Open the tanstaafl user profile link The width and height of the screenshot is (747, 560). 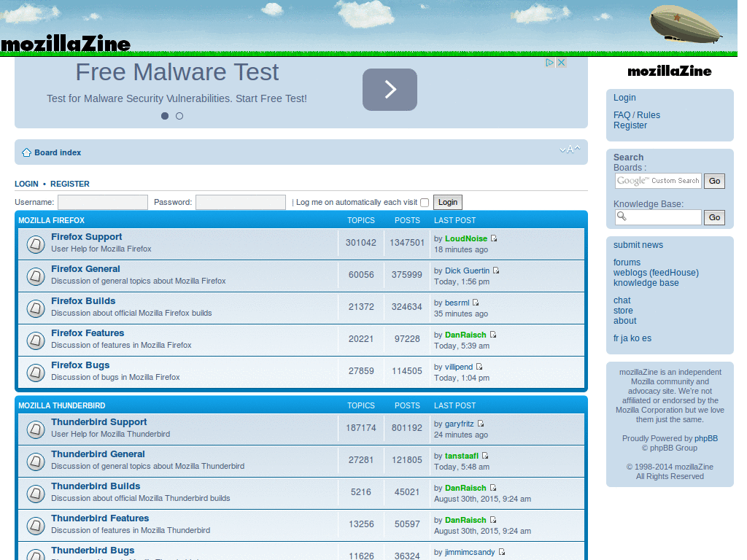tap(461, 456)
